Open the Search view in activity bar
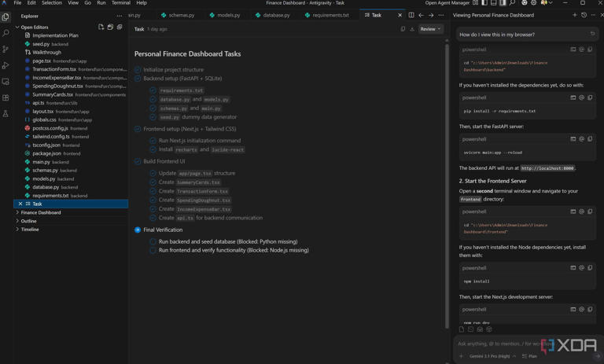This screenshot has width=604, height=364. (6, 33)
